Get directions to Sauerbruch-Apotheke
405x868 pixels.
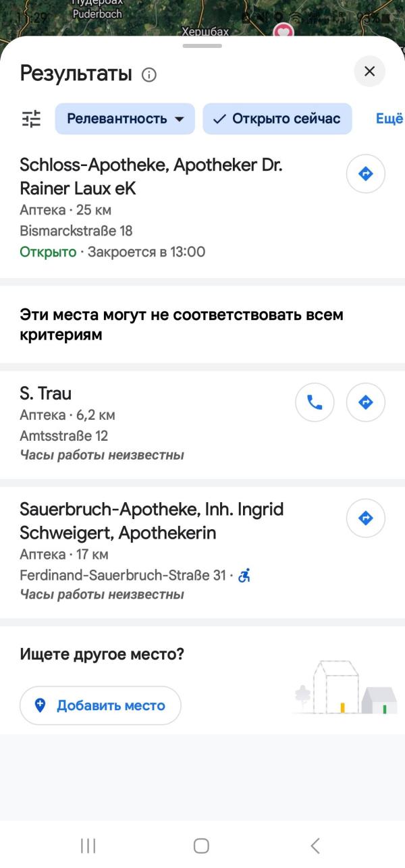(366, 518)
